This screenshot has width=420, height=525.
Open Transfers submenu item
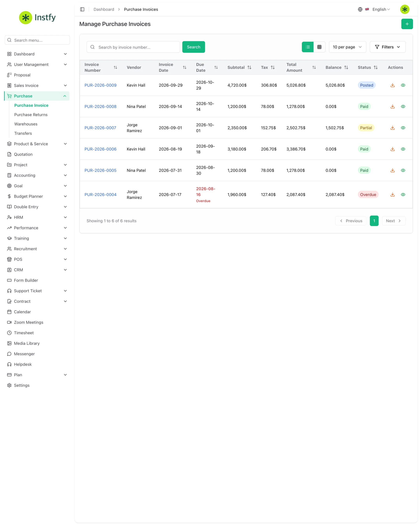tap(23, 133)
